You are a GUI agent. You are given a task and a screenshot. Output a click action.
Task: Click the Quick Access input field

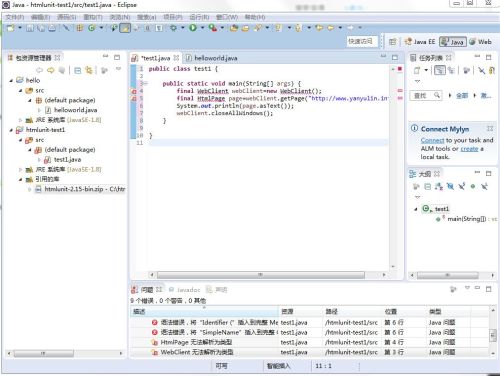362,41
